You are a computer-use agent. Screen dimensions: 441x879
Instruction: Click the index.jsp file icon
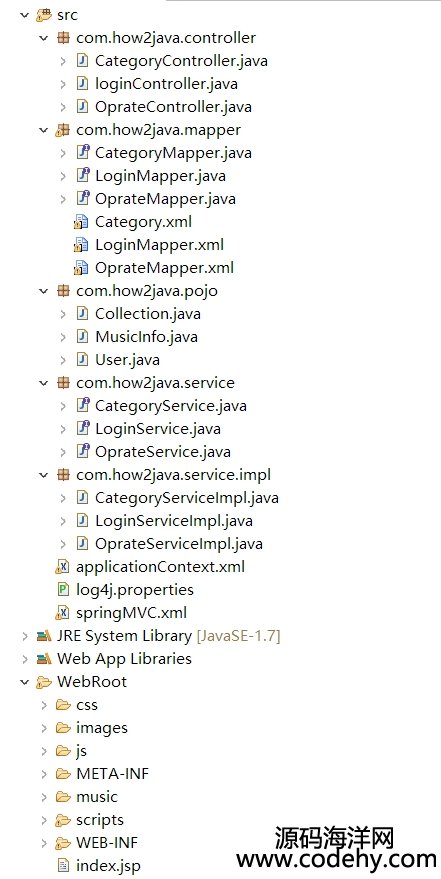(63, 866)
